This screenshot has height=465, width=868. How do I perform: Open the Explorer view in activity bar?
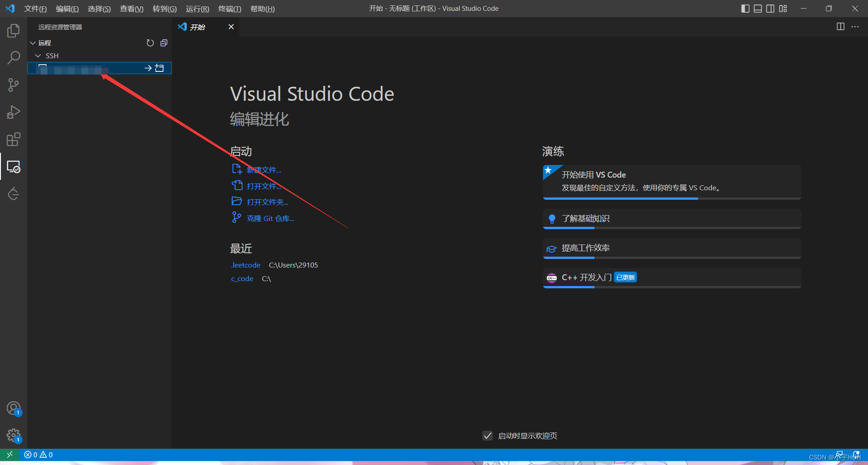[x=14, y=31]
